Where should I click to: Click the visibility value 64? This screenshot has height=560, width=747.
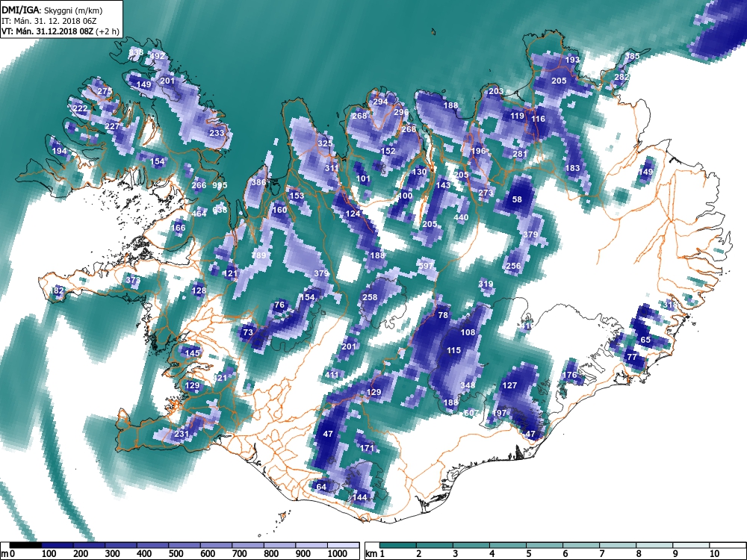click(x=321, y=487)
